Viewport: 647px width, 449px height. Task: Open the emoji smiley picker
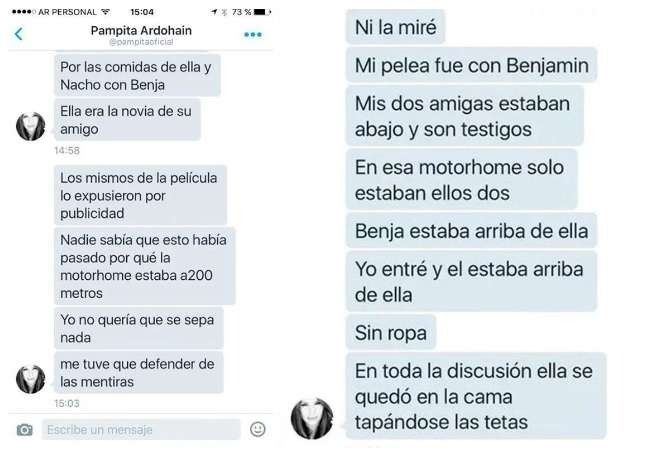tap(258, 429)
